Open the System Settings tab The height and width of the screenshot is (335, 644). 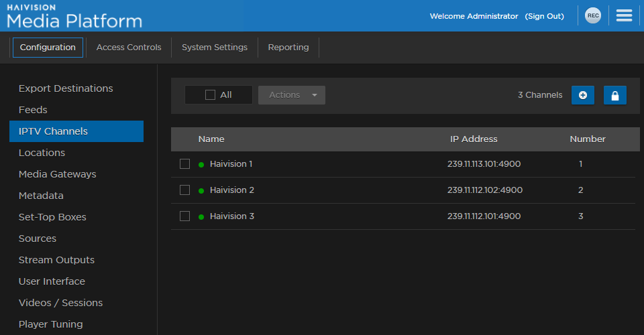coord(215,48)
